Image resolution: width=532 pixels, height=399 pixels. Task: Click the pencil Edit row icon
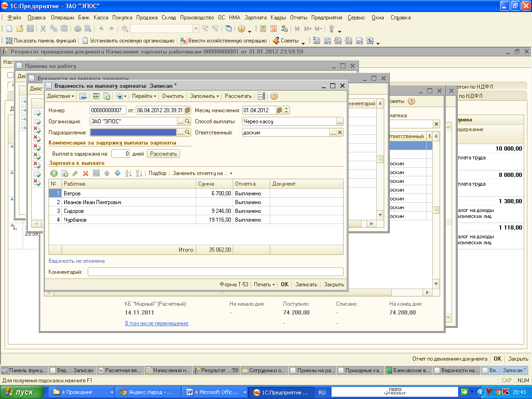tap(75, 173)
